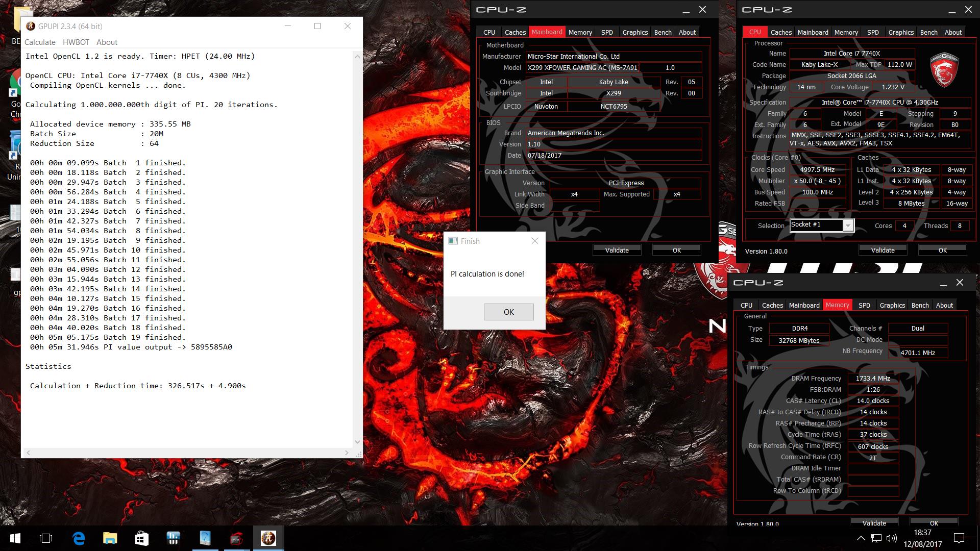980x551 pixels.
Task: Open CPU tab in Memory window
Action: [x=746, y=305]
